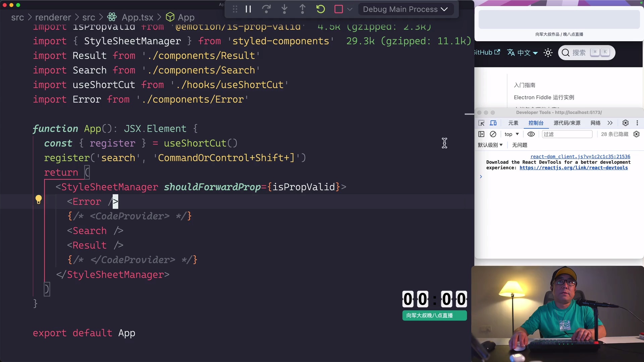644x362 pixels.
Task: Click the Step Over debug icon
Action: (267, 9)
